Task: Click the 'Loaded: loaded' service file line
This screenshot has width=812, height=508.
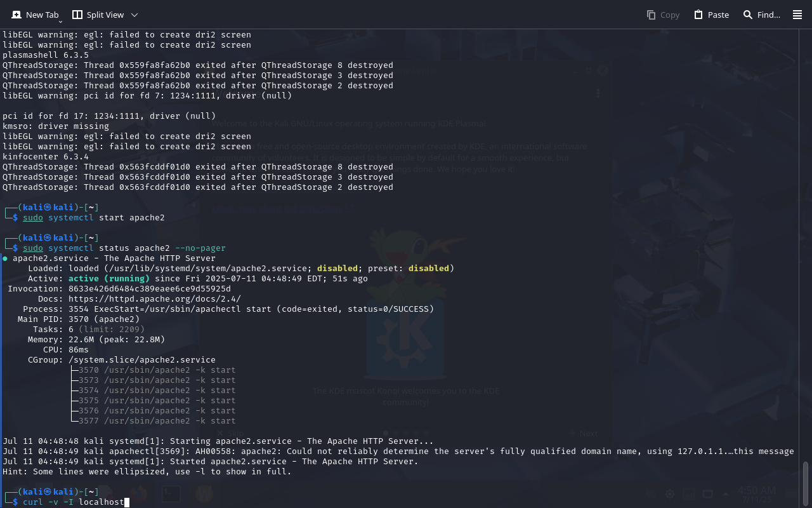Action: pos(241,269)
